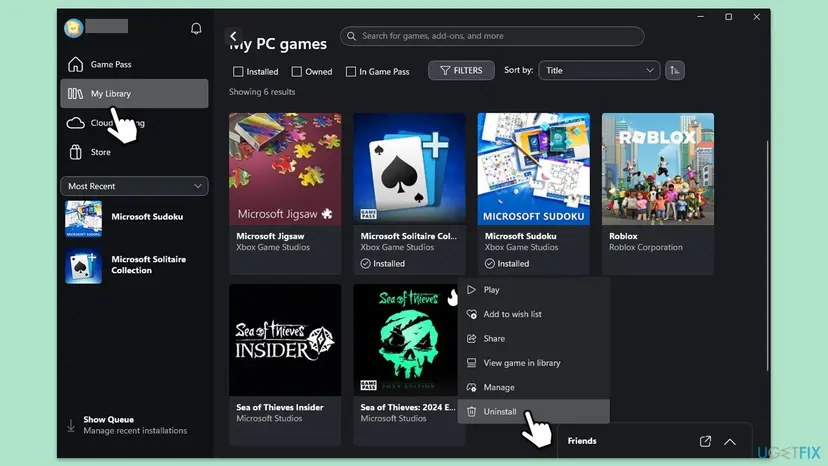Close the Xbox app window
Image resolution: width=828 pixels, height=466 pixels.
(756, 17)
